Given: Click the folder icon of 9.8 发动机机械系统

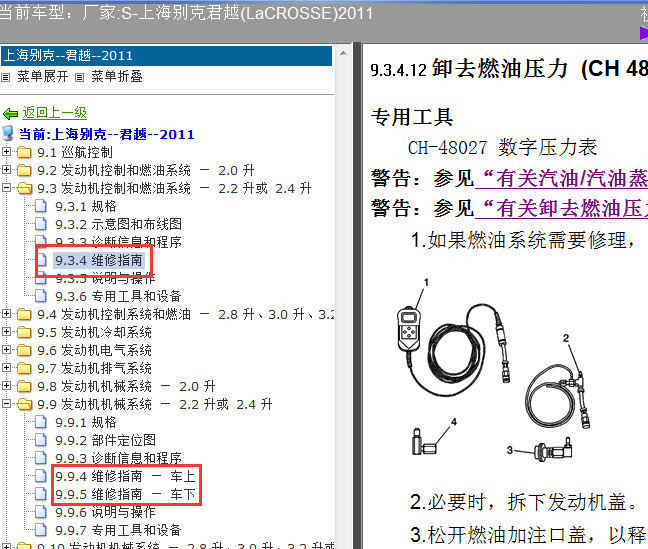Looking at the screenshot, I should [24, 387].
